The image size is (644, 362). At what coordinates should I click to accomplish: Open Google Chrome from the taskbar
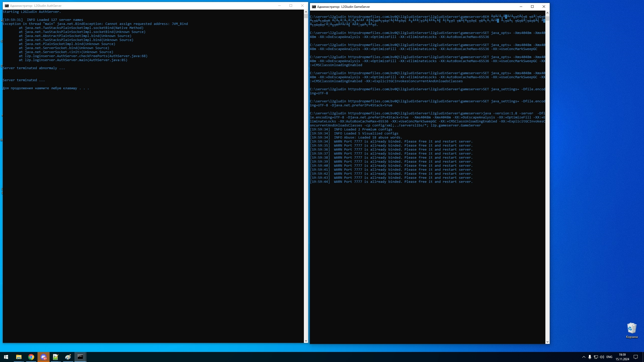click(x=31, y=357)
